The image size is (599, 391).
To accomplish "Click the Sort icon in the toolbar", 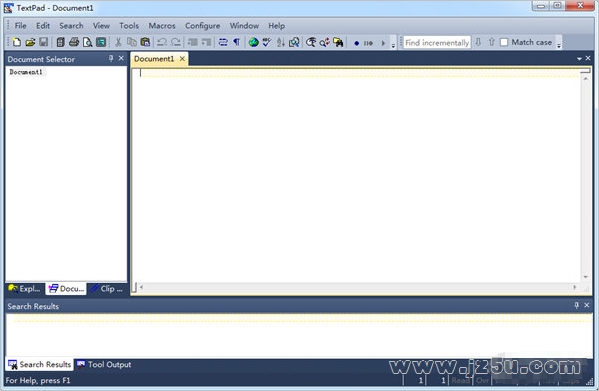I will 280,42.
